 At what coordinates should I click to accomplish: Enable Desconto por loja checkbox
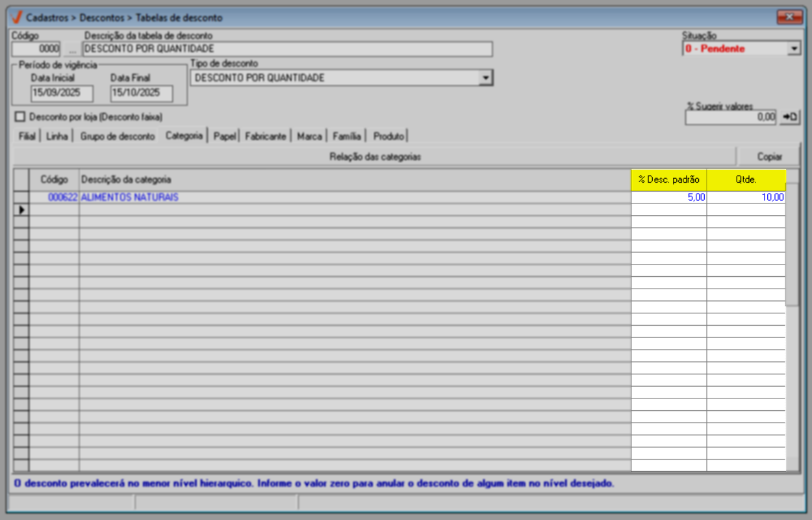coord(19,117)
